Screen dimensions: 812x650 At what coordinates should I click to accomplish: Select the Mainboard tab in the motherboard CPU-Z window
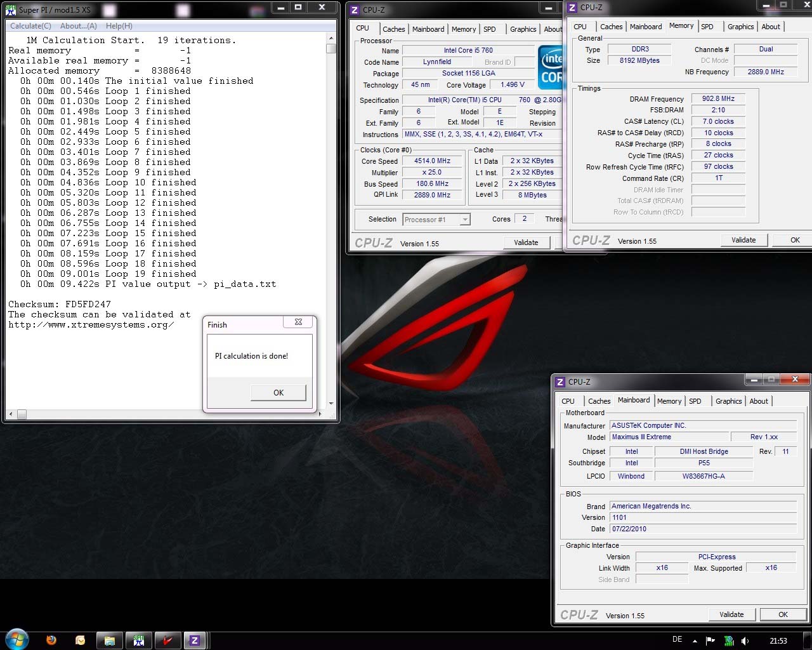tap(634, 400)
